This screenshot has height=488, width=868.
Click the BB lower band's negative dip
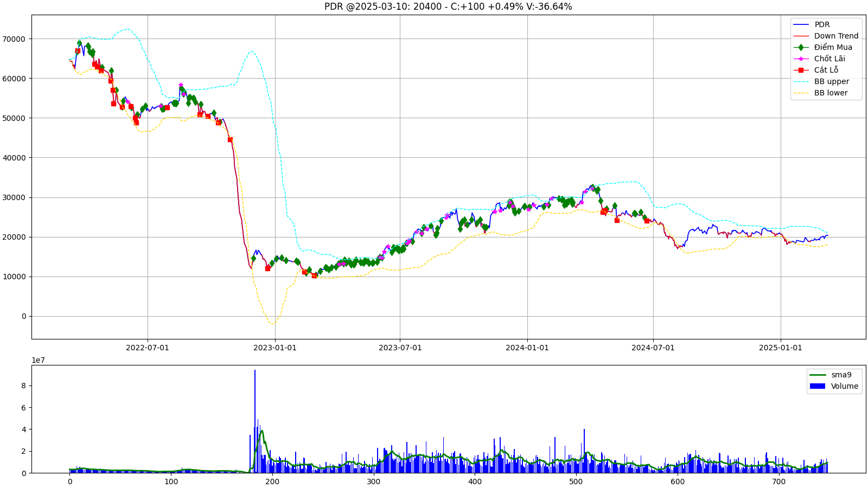tap(272, 323)
